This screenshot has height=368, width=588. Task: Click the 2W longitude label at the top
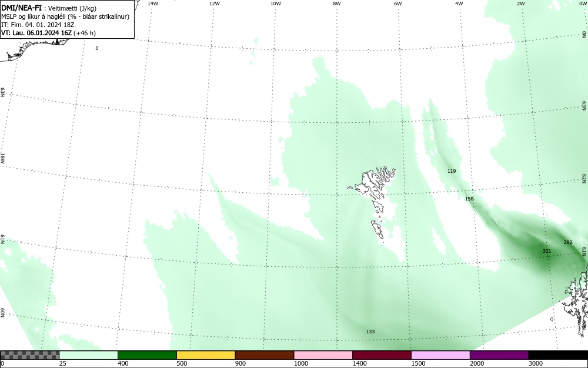(520, 4)
